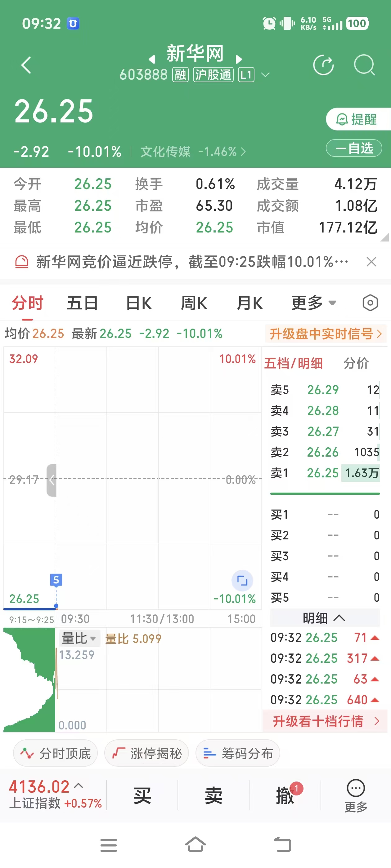Select 卖3 row at 26.27
This screenshot has height=868, width=391.
(325, 431)
